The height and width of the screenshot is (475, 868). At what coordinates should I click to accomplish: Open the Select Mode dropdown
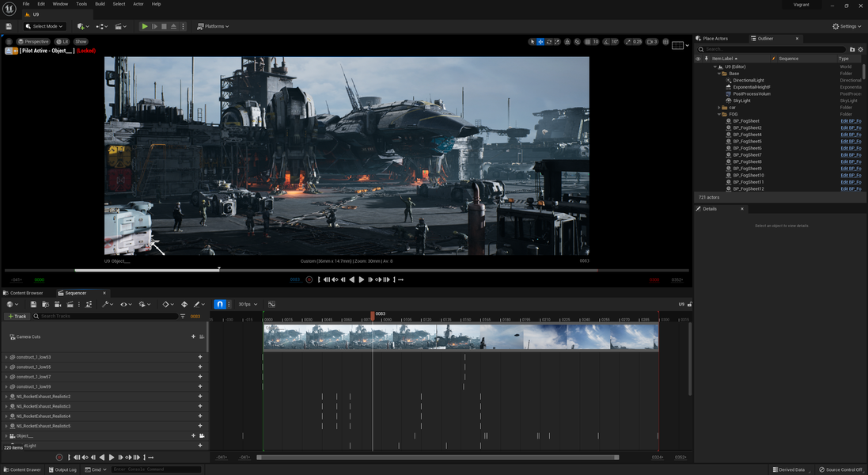point(44,26)
